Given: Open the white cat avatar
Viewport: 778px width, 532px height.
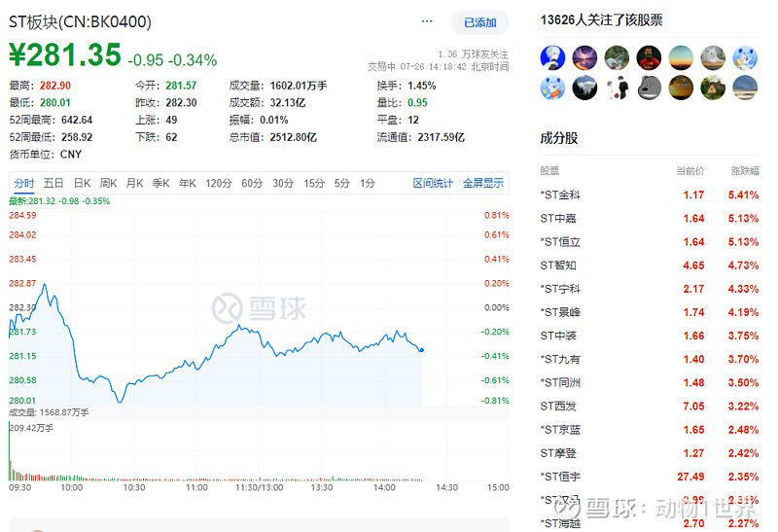Looking at the screenshot, I should pyautogui.click(x=713, y=57).
